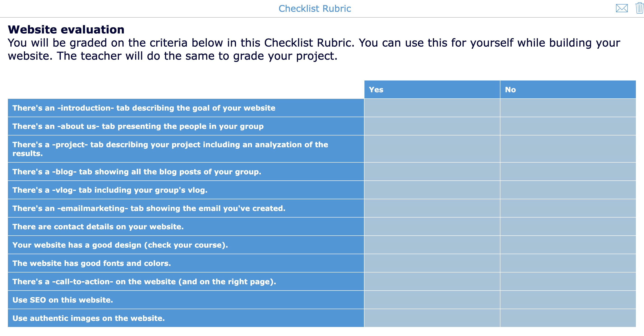
Task: Mark No for the emailmarketing tab criterion
Action: click(x=567, y=208)
